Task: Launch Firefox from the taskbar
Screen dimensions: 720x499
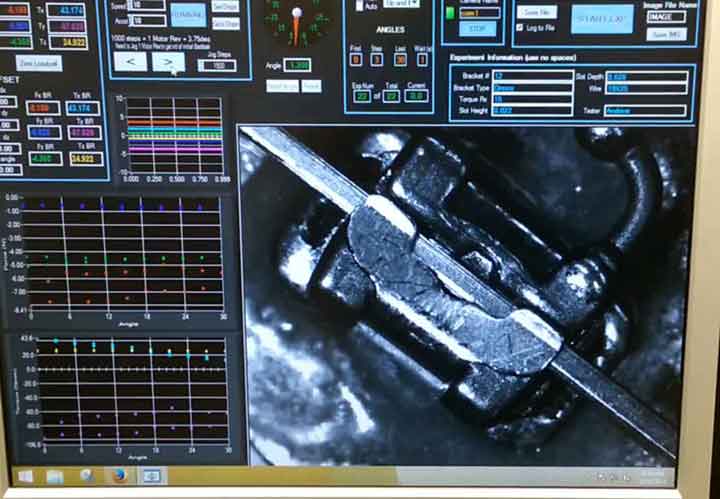Action: coord(119,476)
